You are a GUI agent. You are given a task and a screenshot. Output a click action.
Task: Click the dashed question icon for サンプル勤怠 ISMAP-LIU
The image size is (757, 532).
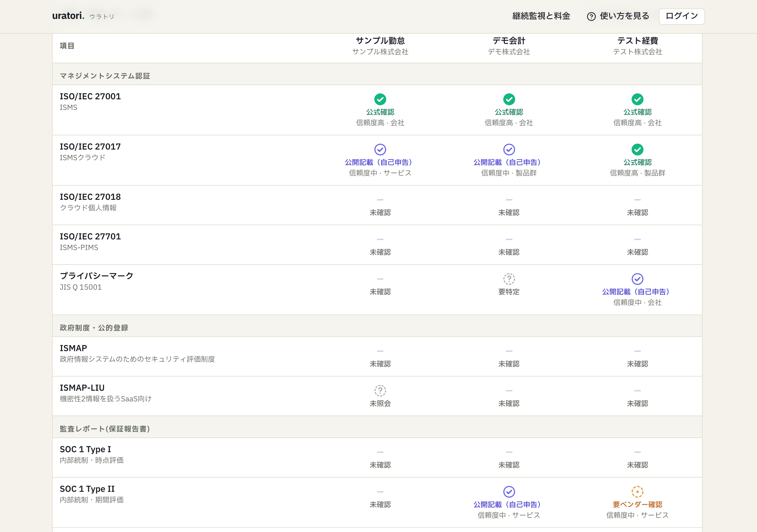[380, 391]
